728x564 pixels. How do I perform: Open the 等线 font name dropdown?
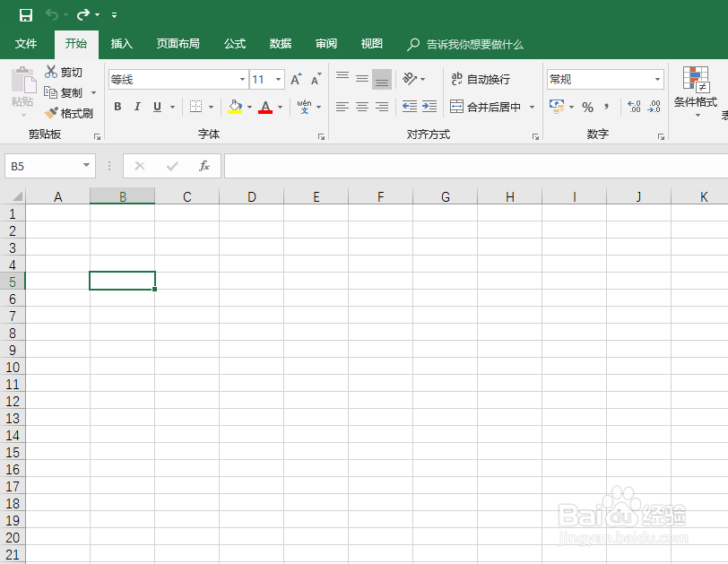tap(242, 80)
